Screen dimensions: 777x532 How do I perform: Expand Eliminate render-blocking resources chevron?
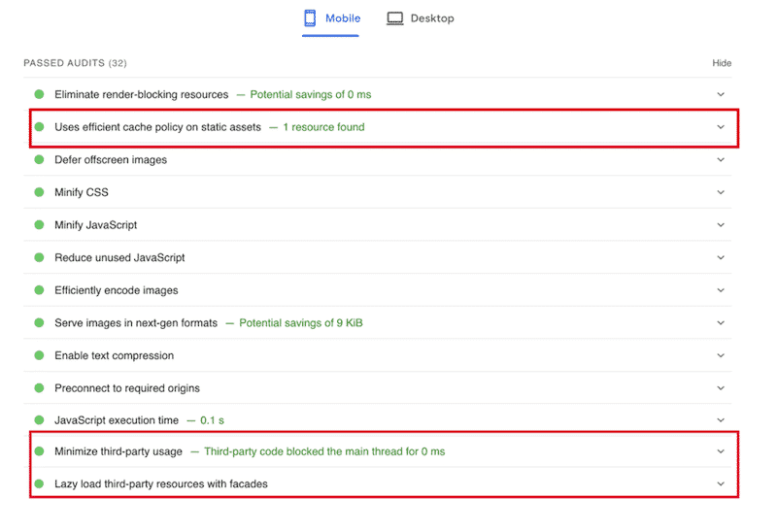(721, 94)
